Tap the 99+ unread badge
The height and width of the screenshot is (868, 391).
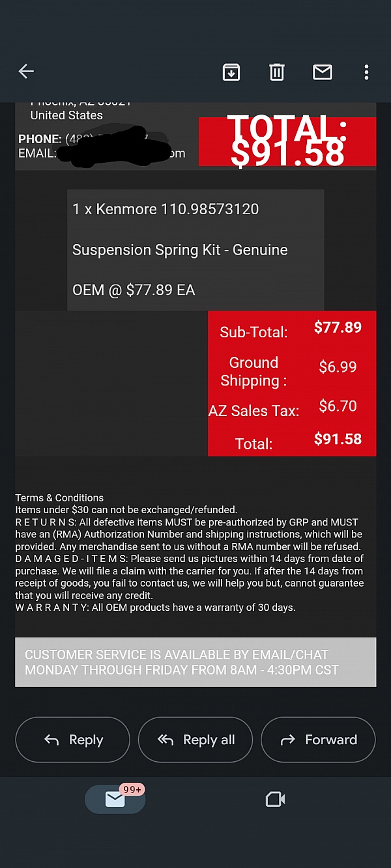pyautogui.click(x=132, y=789)
